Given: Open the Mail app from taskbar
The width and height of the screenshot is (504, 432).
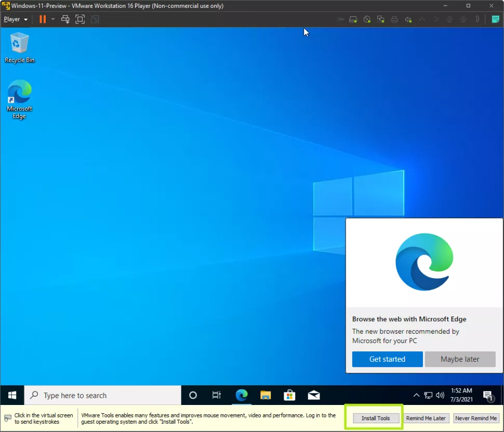Looking at the screenshot, I should [x=314, y=395].
